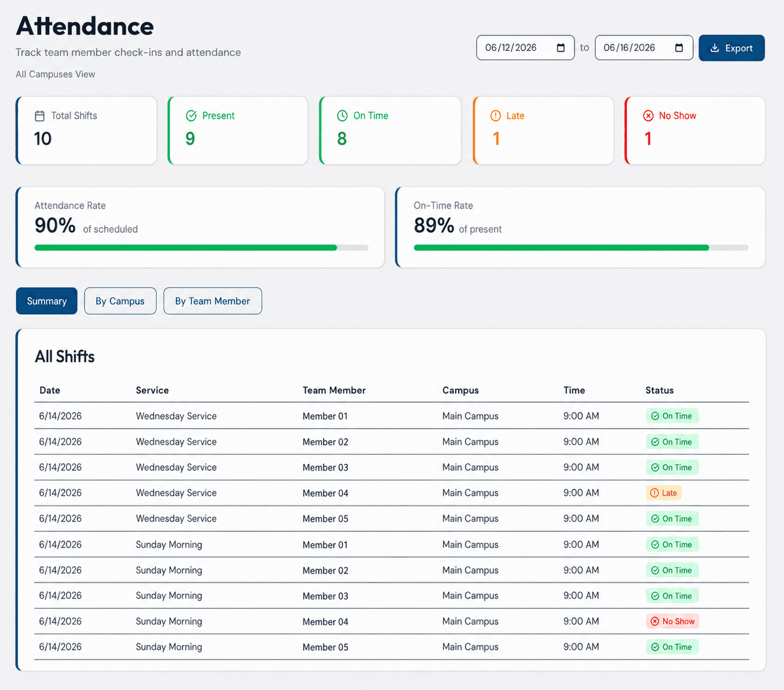Click the Attendance page title
This screenshot has height=690, width=784.
tap(85, 26)
